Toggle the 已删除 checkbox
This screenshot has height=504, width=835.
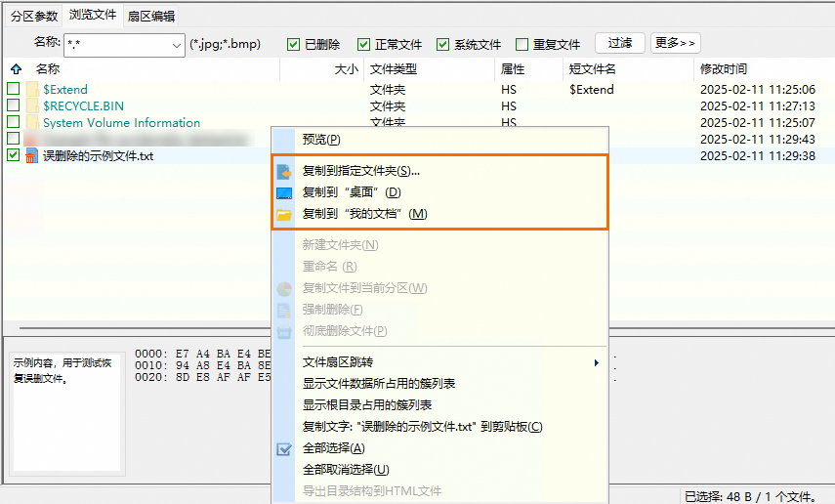(293, 44)
